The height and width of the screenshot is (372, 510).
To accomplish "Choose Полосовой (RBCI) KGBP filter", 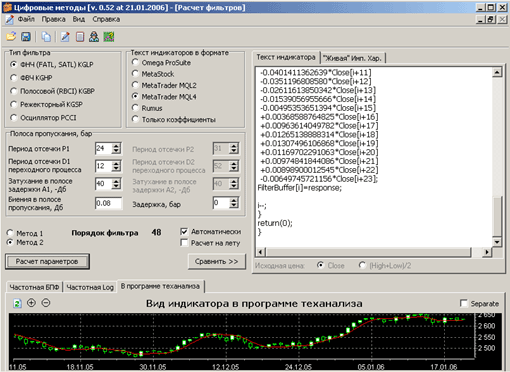I will 52,91.
